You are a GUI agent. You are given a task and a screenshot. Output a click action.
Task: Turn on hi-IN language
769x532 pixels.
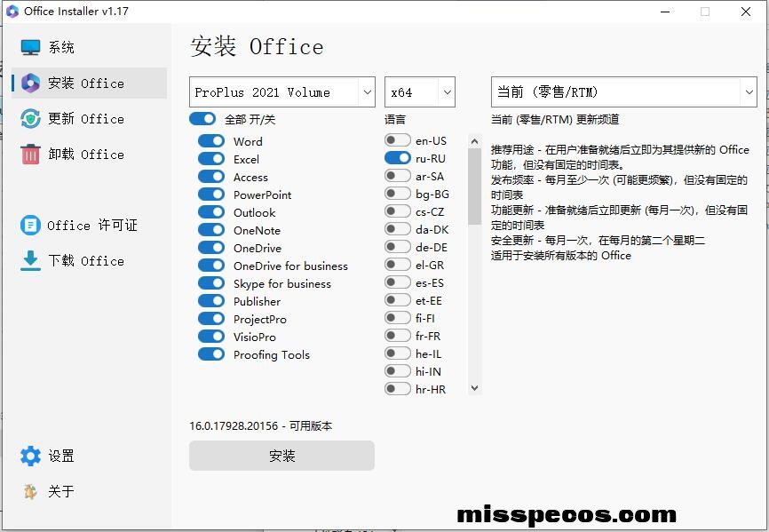pyautogui.click(x=398, y=370)
